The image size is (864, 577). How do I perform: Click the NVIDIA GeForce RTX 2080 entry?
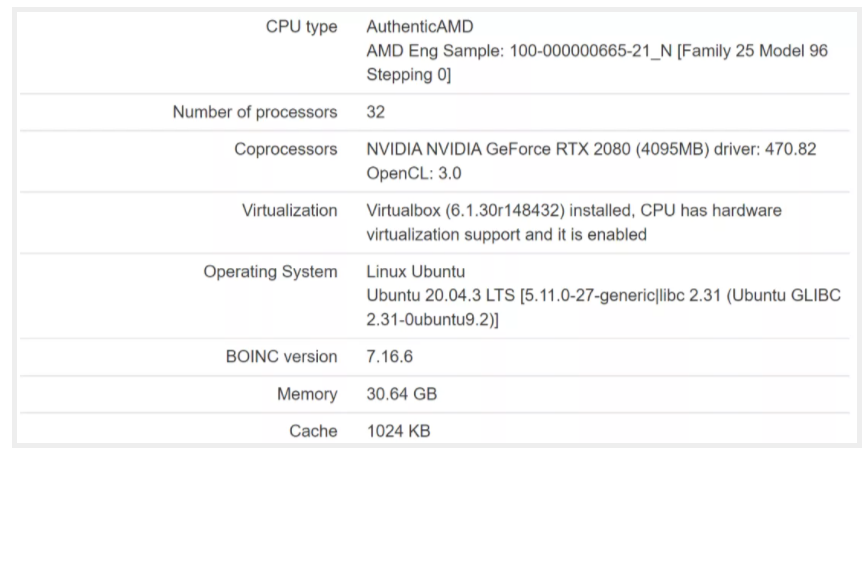coord(591,149)
